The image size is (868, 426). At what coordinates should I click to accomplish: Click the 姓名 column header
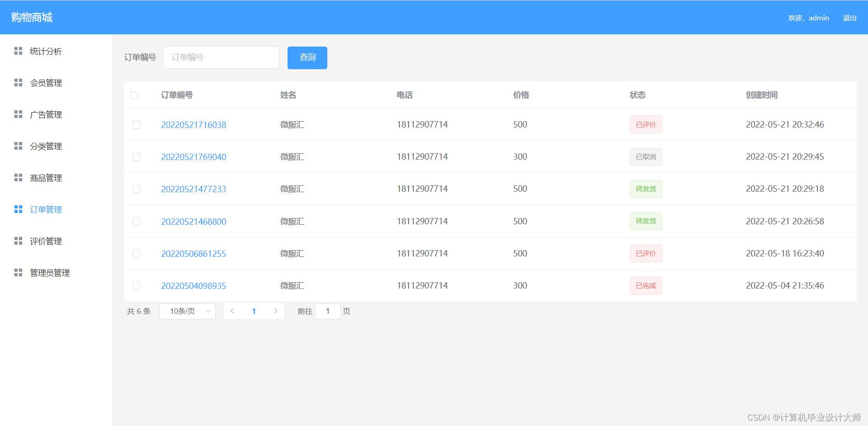(x=288, y=95)
